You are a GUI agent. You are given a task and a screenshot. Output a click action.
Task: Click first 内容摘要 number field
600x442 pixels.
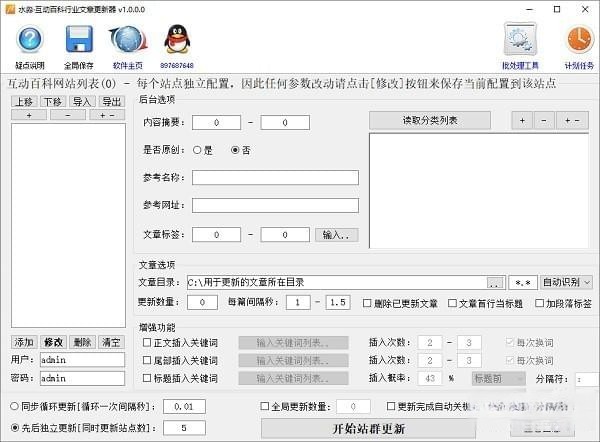(x=217, y=122)
